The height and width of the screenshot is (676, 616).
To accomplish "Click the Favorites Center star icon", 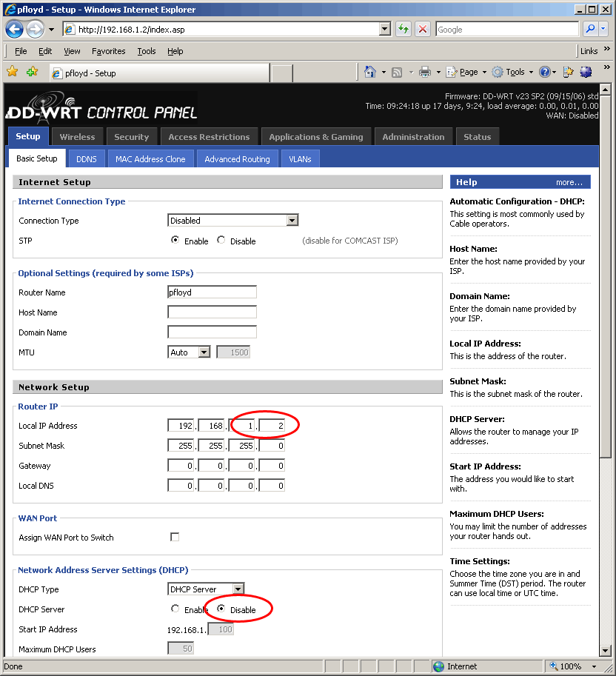I will pyautogui.click(x=13, y=72).
